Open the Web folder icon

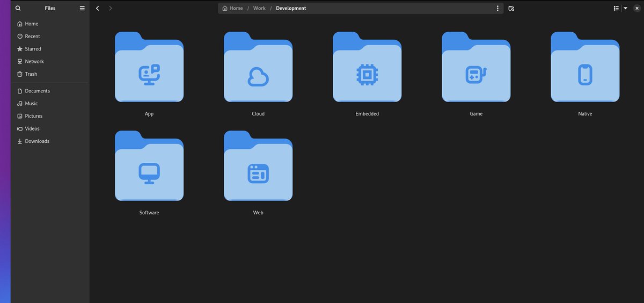click(x=258, y=166)
